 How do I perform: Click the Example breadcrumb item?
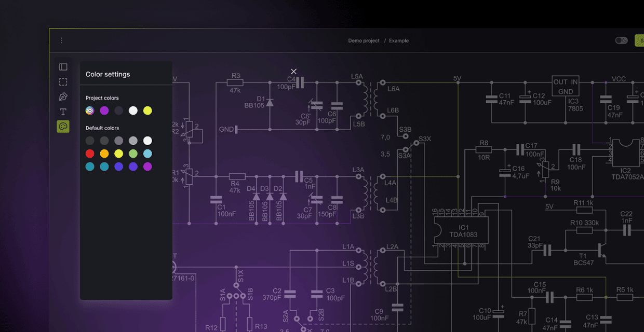[x=399, y=40]
